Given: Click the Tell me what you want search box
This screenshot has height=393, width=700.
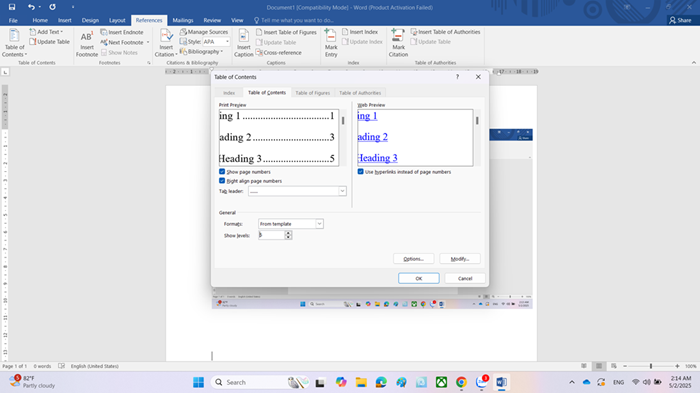Looking at the screenshot, I should tap(294, 20).
